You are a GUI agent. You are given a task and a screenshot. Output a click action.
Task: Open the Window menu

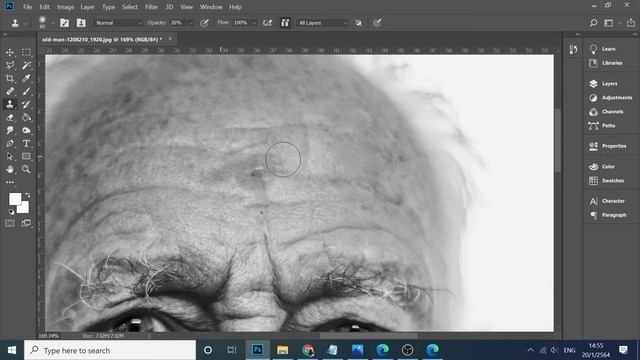tap(211, 7)
